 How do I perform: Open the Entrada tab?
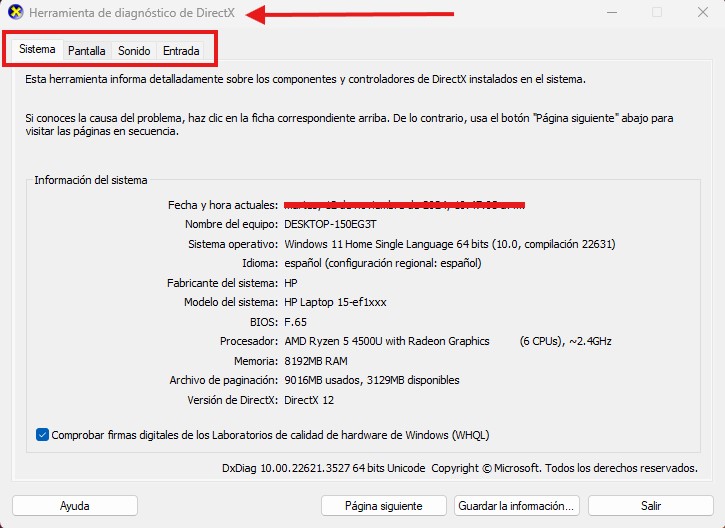point(181,50)
